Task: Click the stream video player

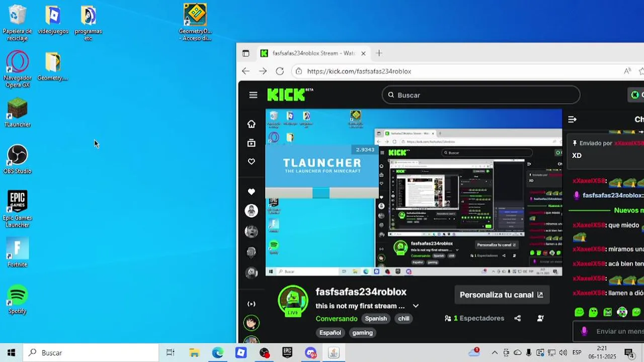Action: coord(414,193)
